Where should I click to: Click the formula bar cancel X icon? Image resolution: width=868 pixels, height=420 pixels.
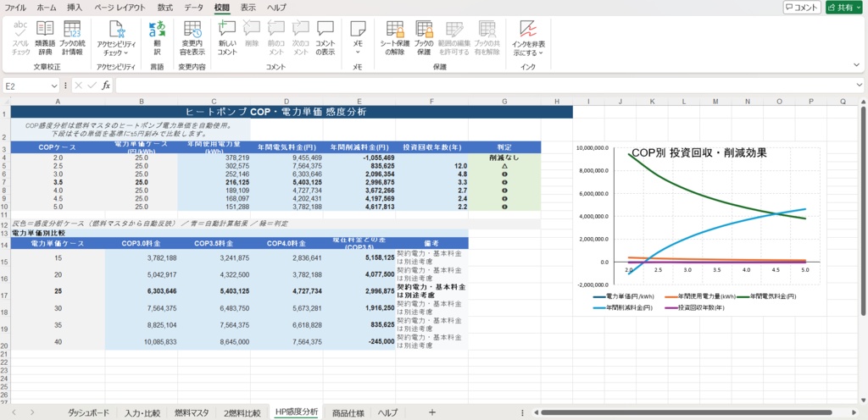[78, 86]
